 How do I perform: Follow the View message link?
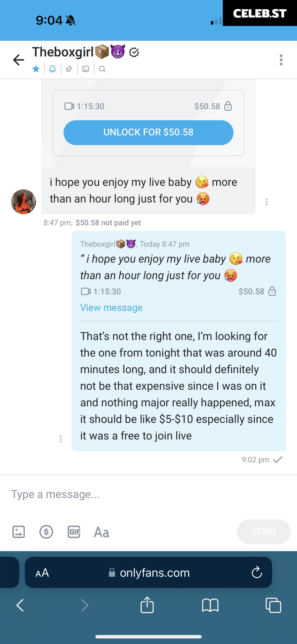[111, 307]
